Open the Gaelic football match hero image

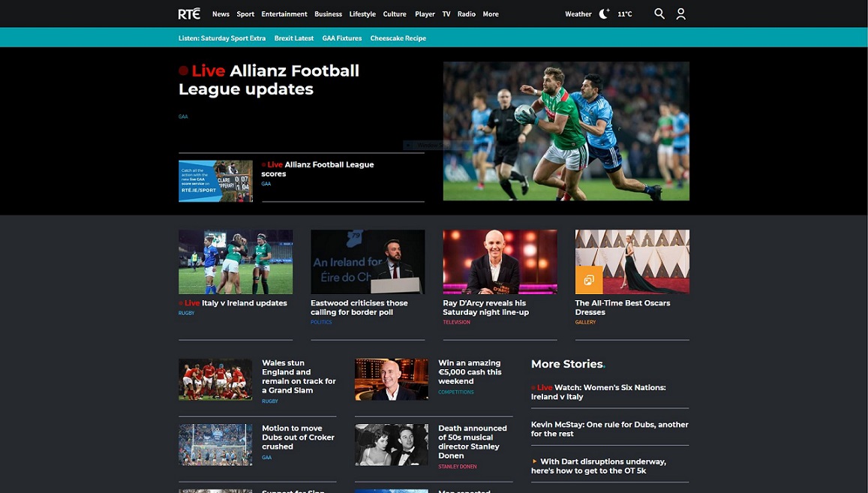[566, 131]
